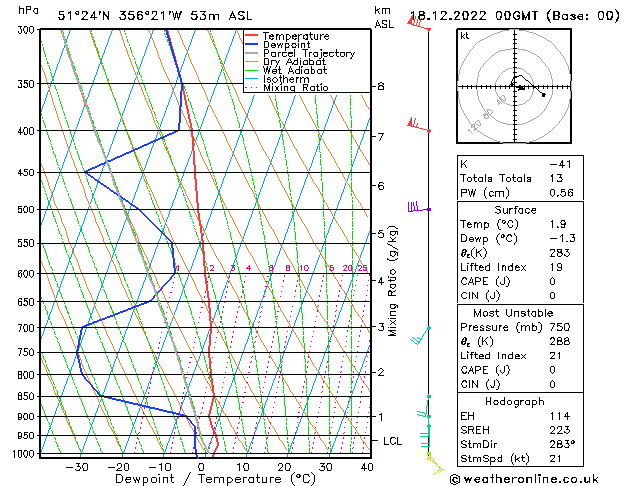Click the 40 °C temperature axis label

(x=367, y=467)
